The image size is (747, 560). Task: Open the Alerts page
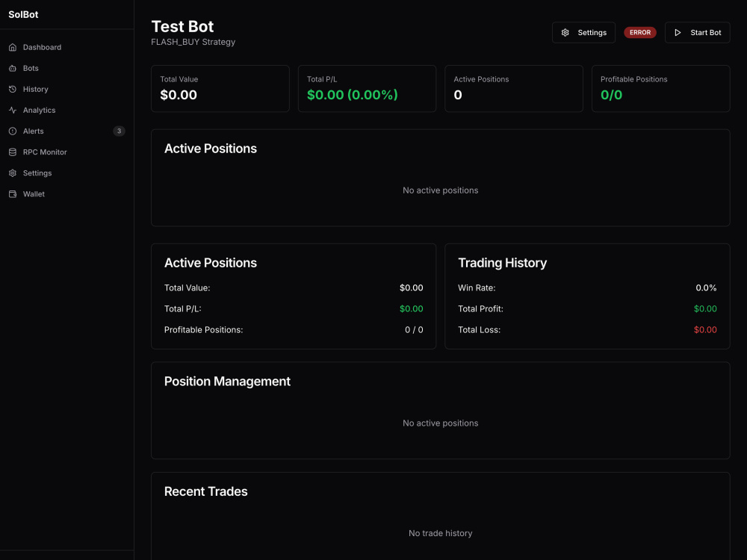66,131
